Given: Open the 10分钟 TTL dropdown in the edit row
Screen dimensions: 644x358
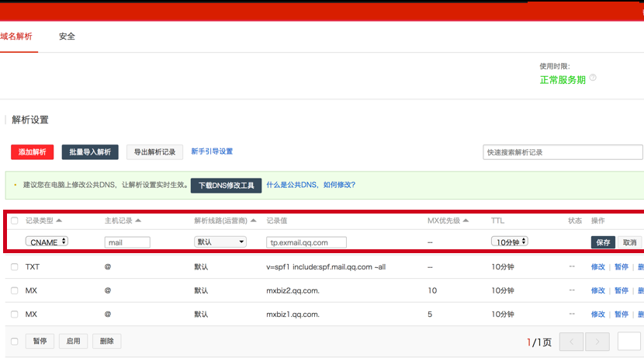Looking at the screenshot, I should click(x=509, y=242).
